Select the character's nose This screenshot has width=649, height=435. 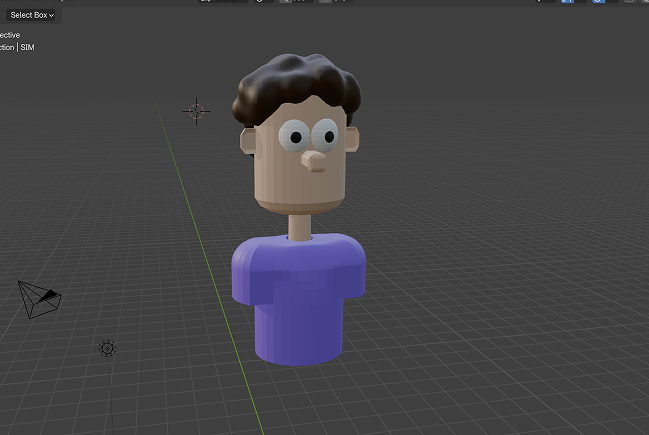(314, 161)
